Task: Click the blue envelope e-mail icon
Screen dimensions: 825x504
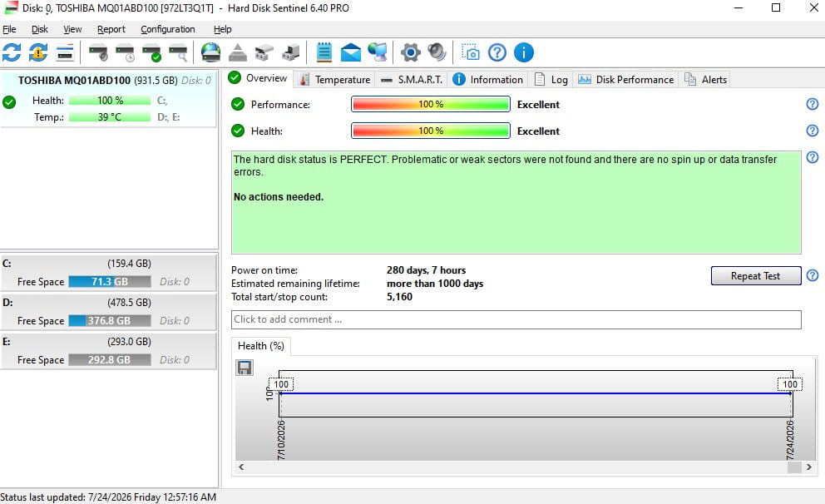Action: [350, 52]
